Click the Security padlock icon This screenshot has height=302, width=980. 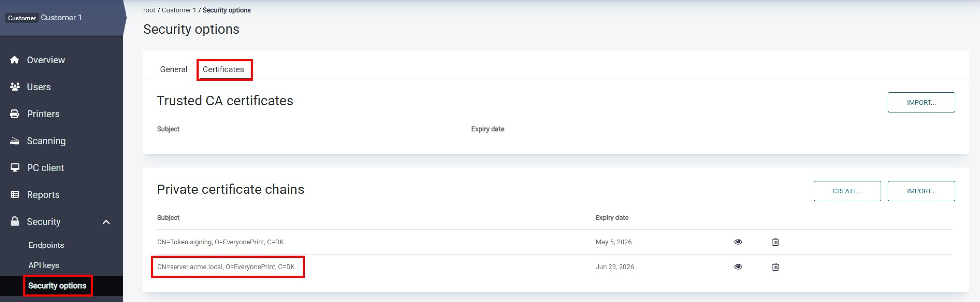point(15,221)
